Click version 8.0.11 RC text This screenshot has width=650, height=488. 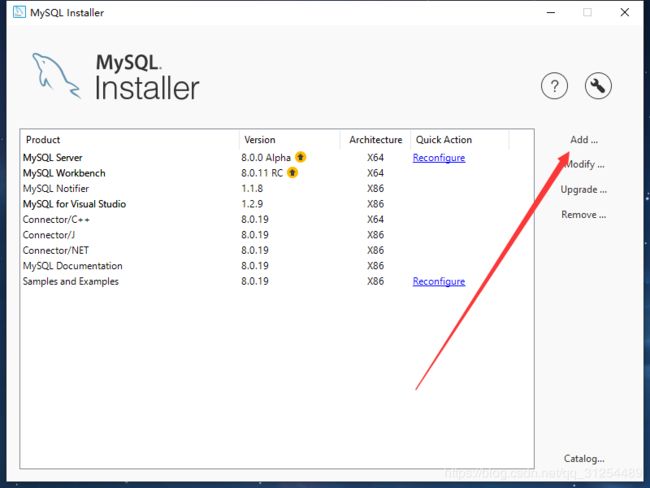262,173
